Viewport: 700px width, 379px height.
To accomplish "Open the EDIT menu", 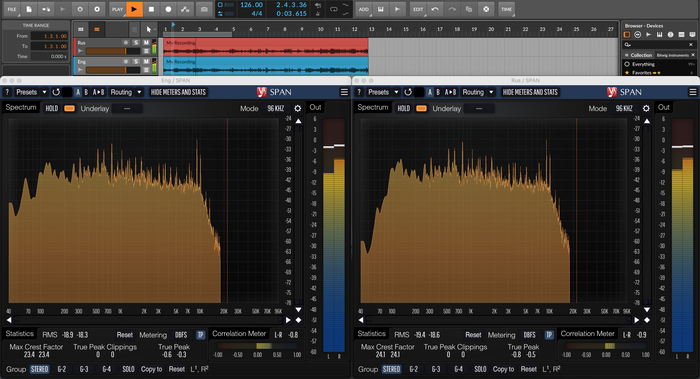I will click(x=418, y=9).
